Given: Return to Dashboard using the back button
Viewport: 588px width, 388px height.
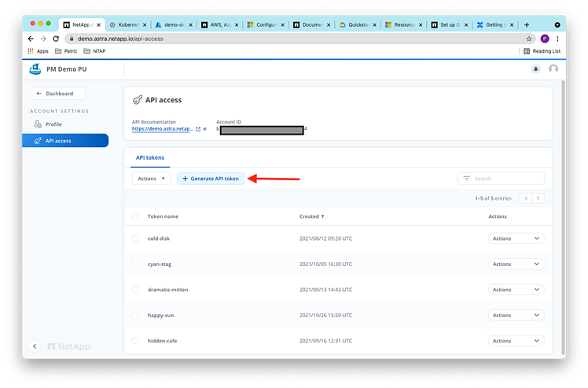Looking at the screenshot, I should click(57, 94).
